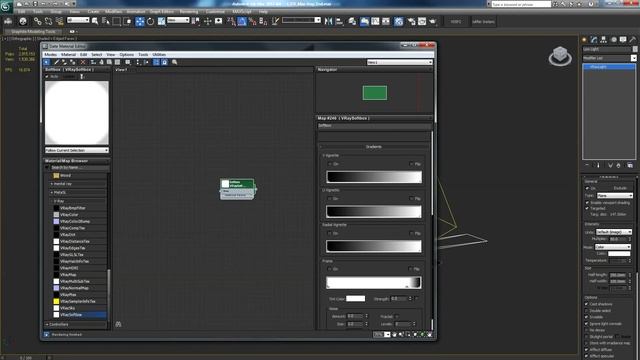
Task: Open the light Type dropdown set to Plane
Action: coord(615,196)
